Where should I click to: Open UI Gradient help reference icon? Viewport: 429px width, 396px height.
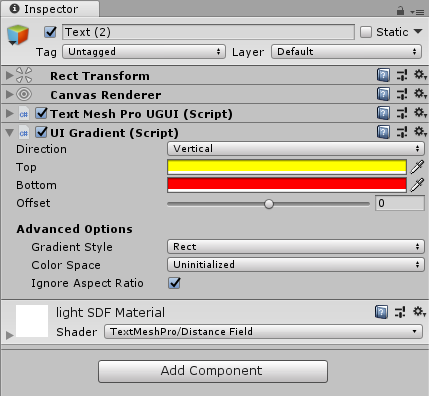(383, 132)
